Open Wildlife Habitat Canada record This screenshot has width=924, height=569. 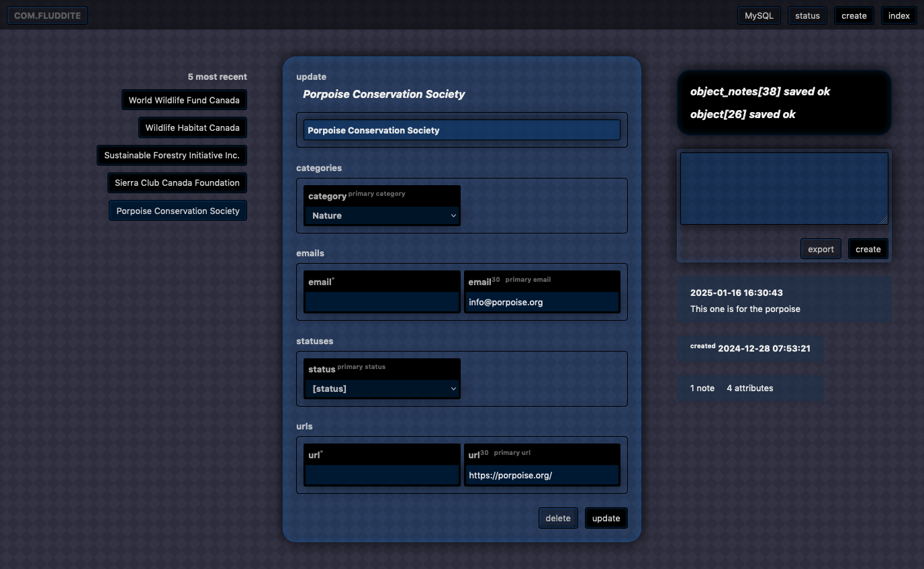click(x=192, y=127)
